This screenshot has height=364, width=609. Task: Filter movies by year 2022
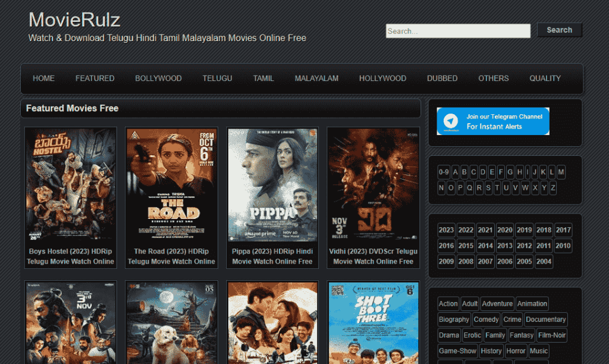[466, 230]
